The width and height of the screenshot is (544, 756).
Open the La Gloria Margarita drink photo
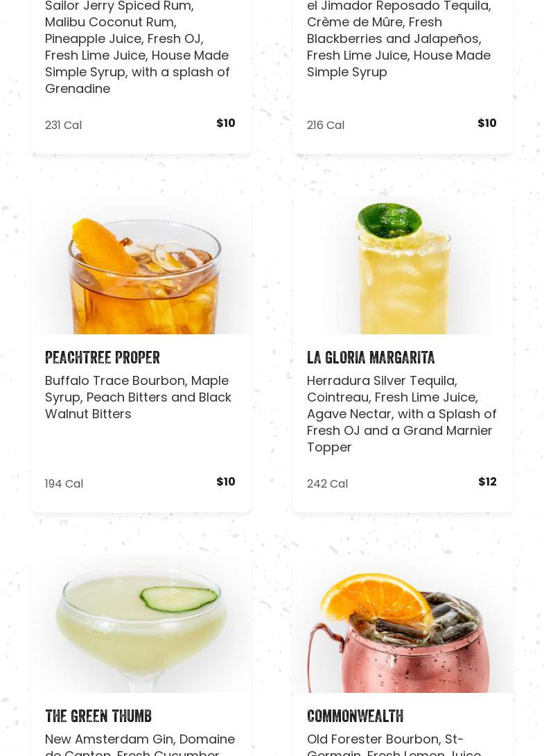click(x=403, y=265)
